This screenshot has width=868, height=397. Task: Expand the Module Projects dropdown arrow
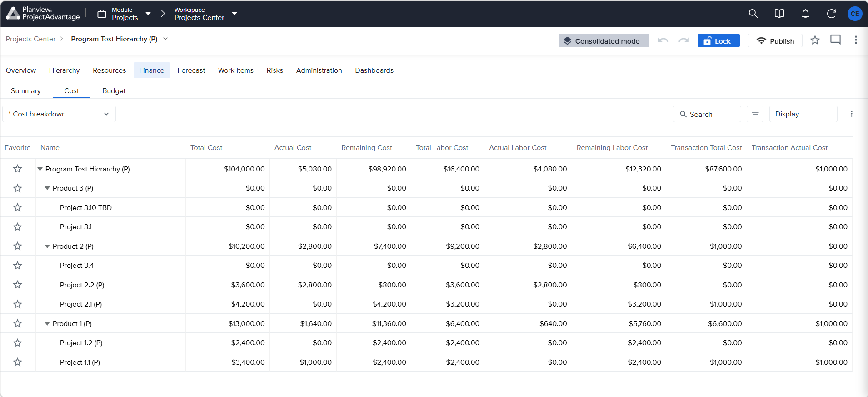pos(148,14)
